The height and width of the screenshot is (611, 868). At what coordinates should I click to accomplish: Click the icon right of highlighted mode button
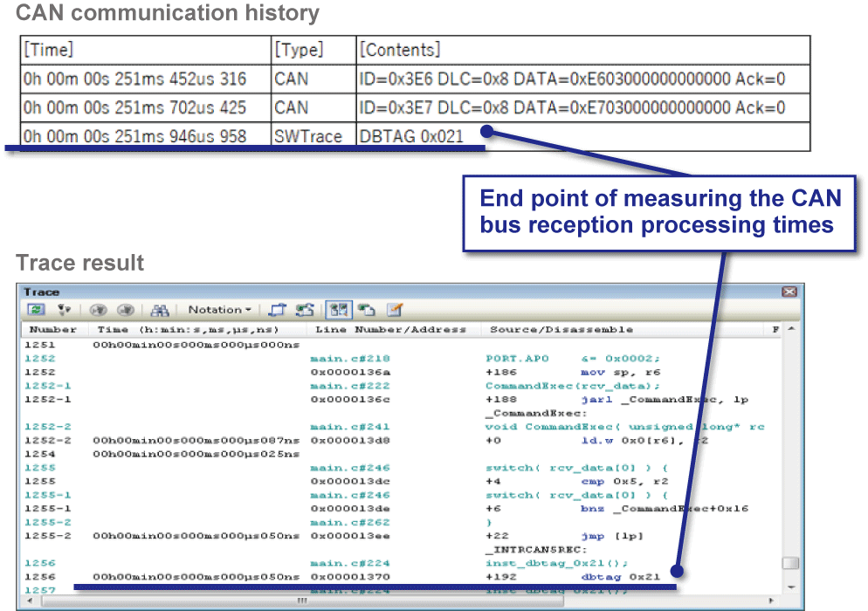(x=366, y=310)
